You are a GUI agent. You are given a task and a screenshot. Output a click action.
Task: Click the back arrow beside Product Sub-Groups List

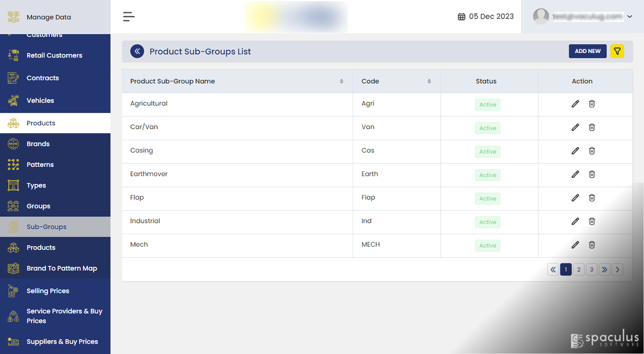click(x=137, y=52)
